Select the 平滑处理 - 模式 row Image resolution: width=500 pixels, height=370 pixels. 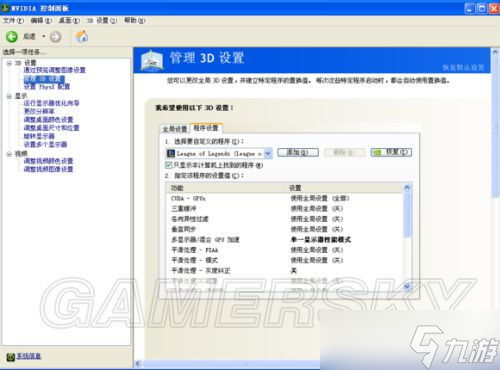point(285,260)
